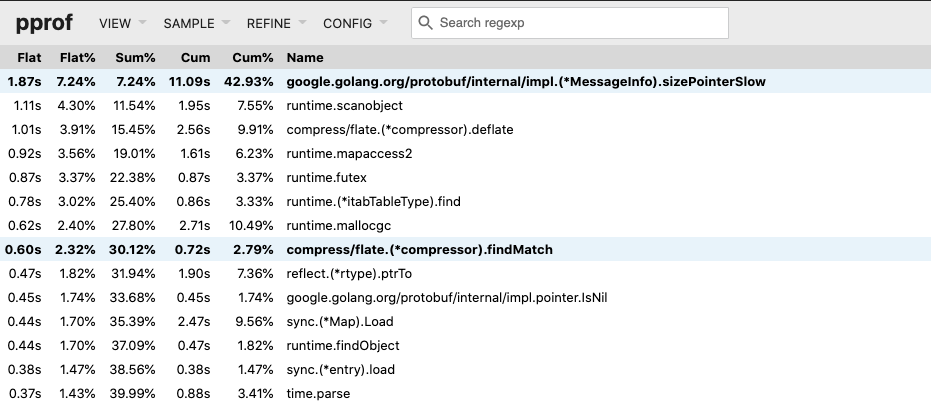
Task: Click the 1.87s flat value
Action: (24, 81)
